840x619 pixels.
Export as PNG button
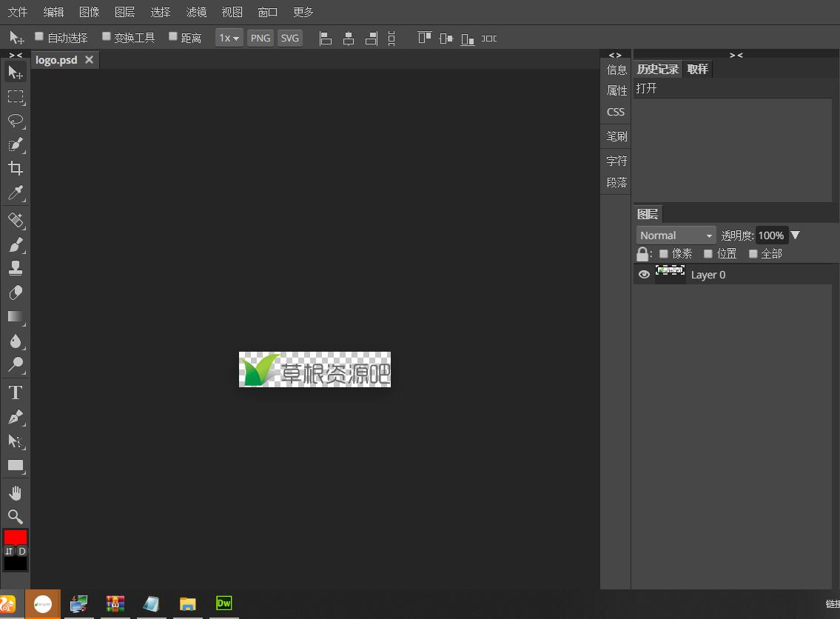tap(261, 38)
